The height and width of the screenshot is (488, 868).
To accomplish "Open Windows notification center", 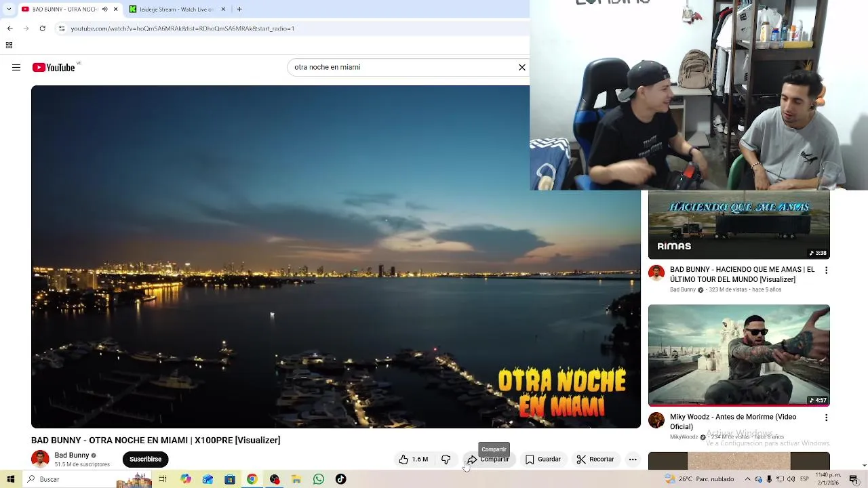I will click(x=854, y=479).
